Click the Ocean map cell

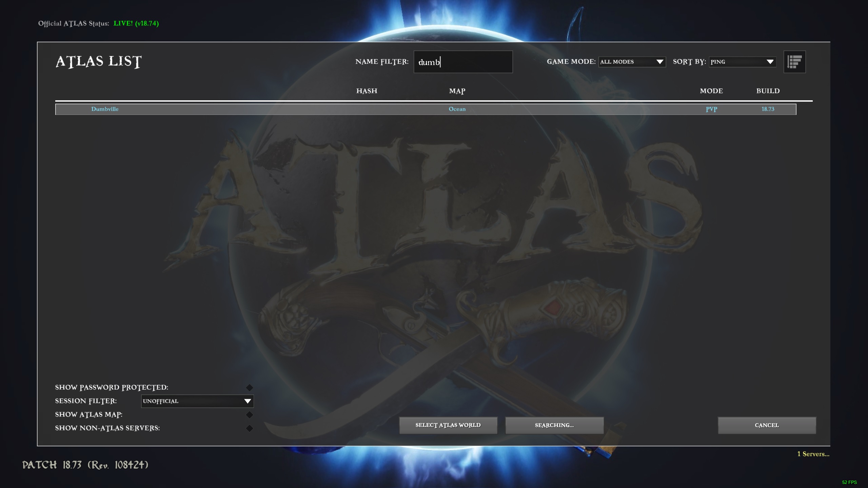coord(457,109)
